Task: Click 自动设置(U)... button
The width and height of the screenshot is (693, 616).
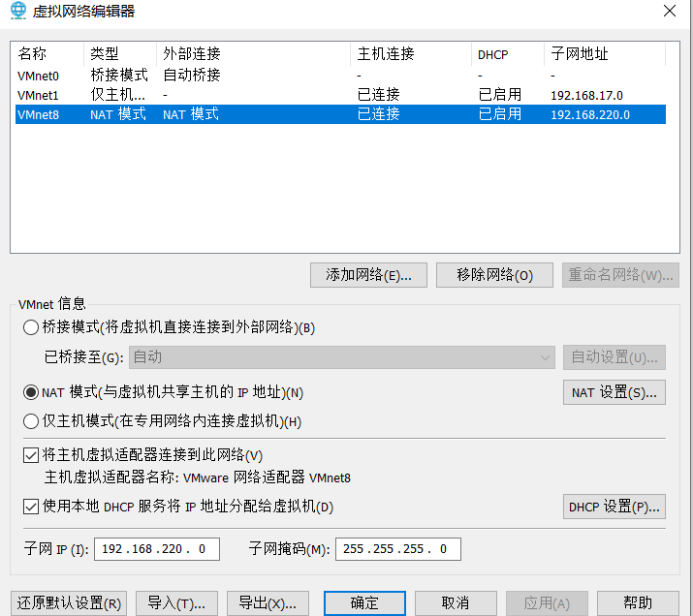Action: tap(614, 357)
